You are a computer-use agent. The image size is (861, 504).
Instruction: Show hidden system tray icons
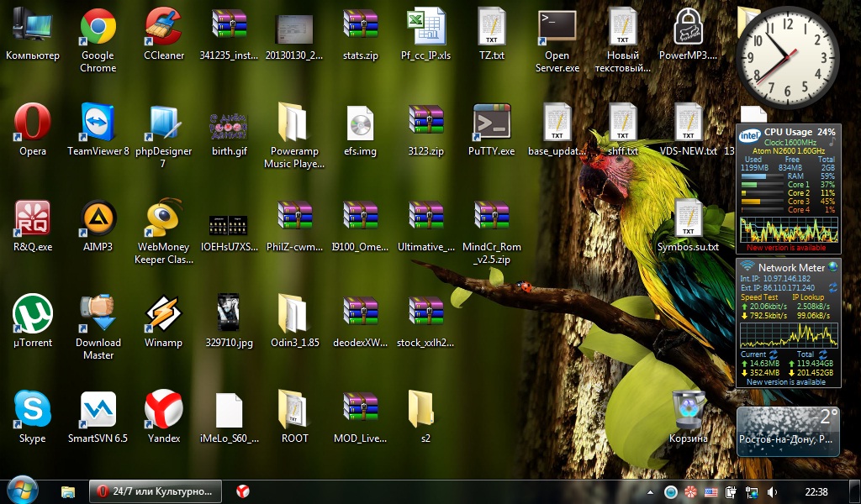(651, 491)
